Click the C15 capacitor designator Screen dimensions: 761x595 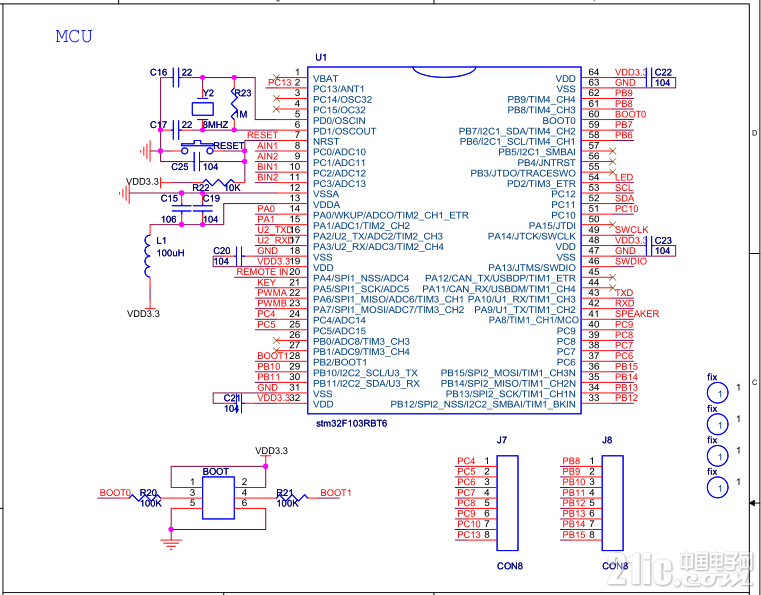click(x=169, y=198)
